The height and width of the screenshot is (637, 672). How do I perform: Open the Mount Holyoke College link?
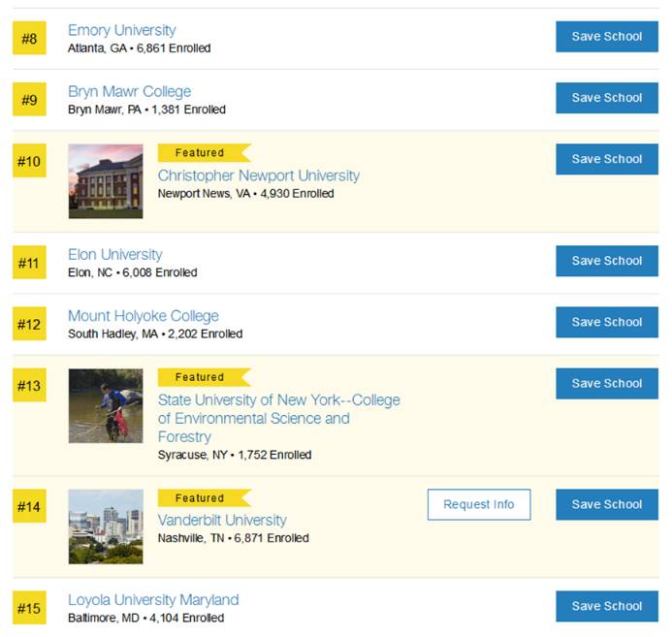(144, 315)
